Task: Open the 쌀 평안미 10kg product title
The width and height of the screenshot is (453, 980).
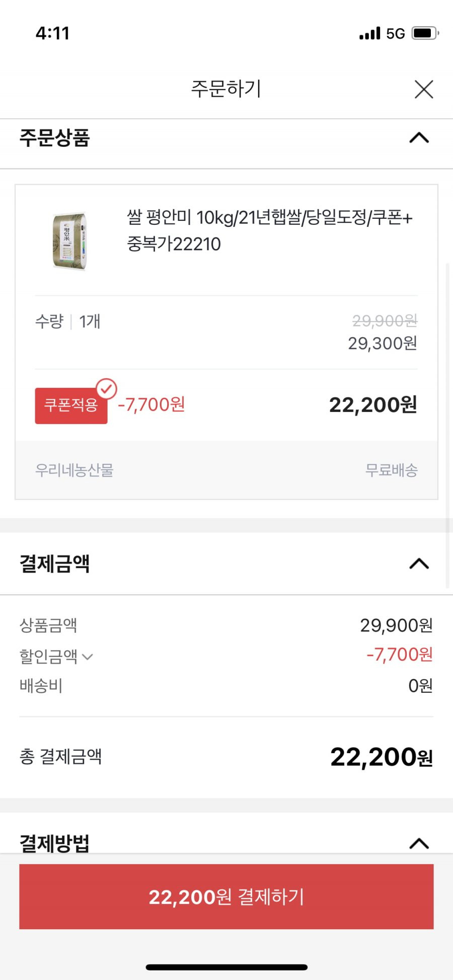Action: 270,230
